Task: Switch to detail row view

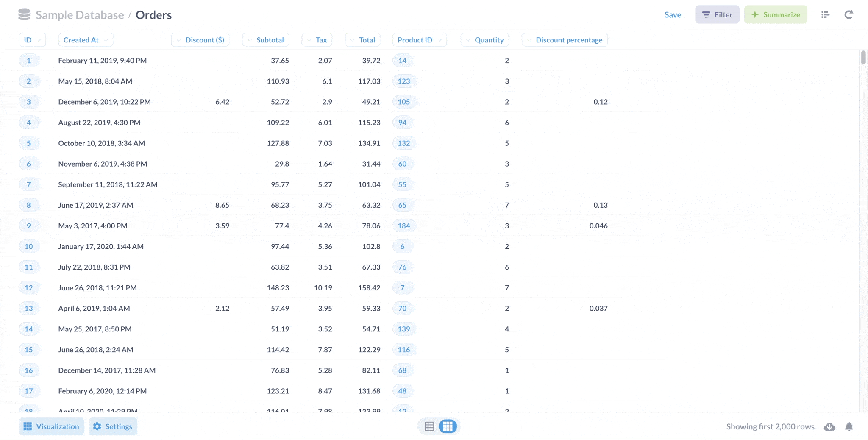Action: coord(430,426)
